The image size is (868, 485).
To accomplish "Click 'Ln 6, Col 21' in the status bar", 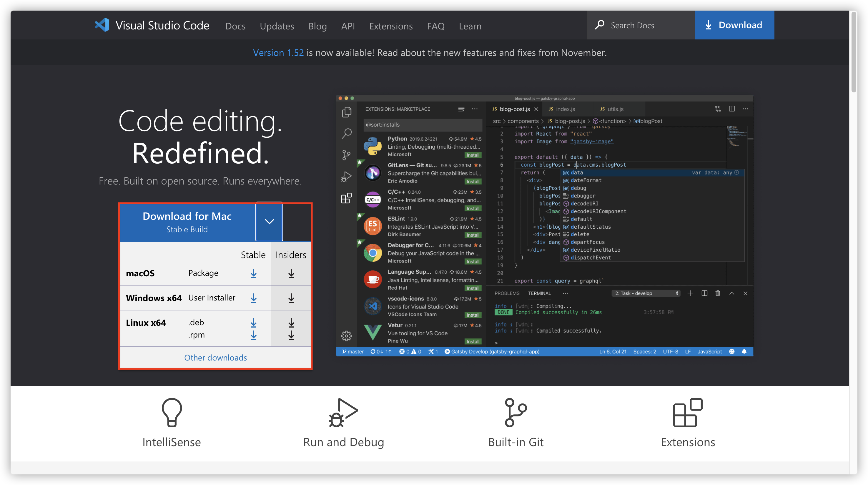I will point(613,351).
